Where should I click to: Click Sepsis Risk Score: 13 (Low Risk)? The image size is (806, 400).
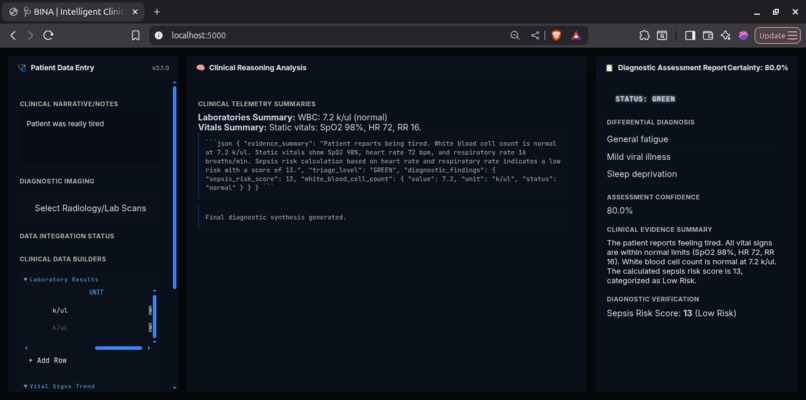671,313
